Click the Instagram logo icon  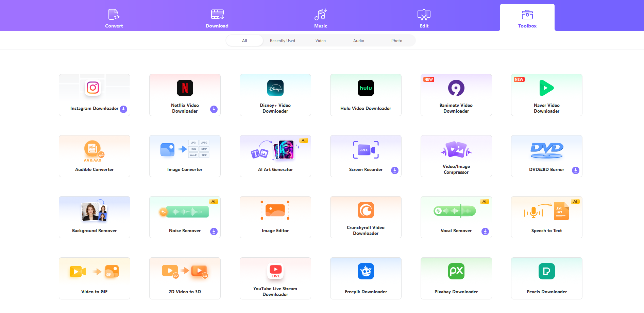click(93, 88)
